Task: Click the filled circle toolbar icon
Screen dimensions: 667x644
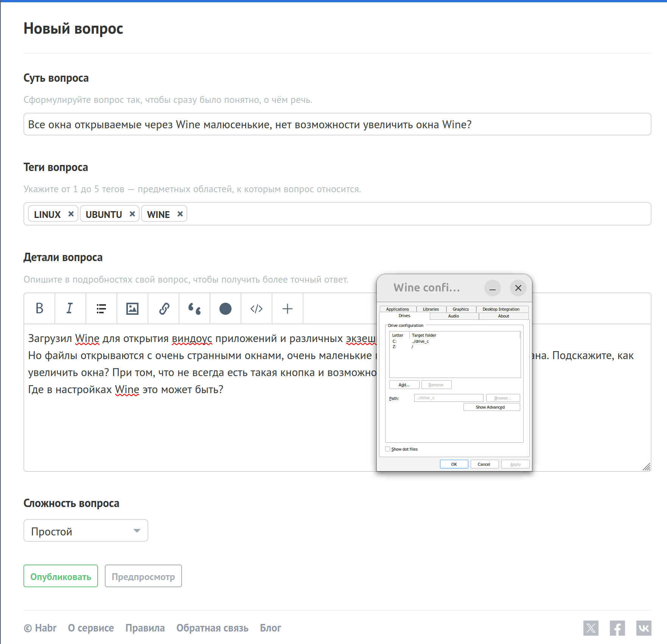Action: [x=225, y=308]
